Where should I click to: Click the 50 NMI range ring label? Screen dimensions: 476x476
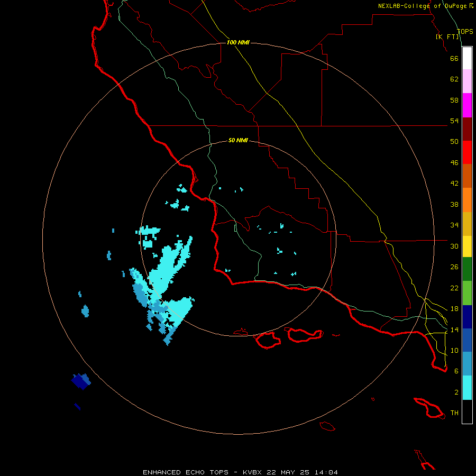tap(238, 140)
